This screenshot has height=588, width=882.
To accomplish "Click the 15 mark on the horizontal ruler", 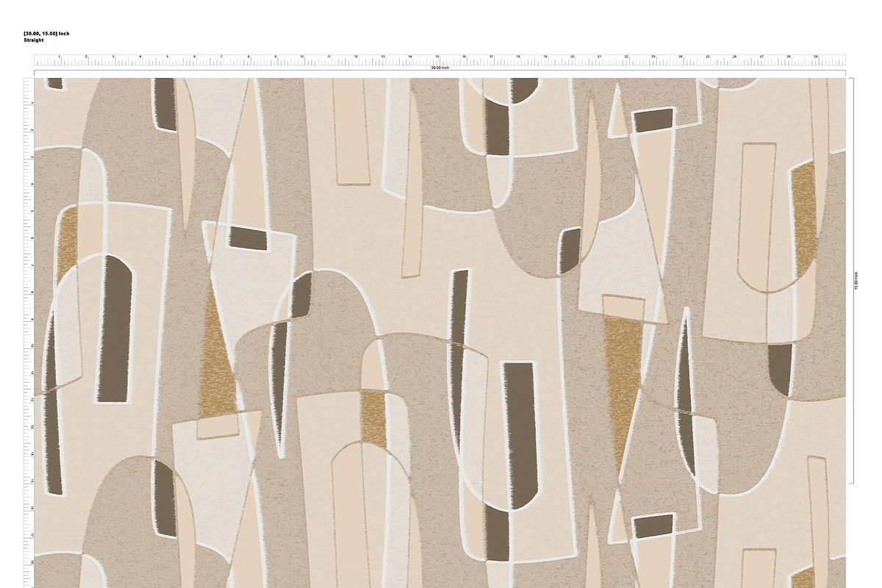I will tap(438, 57).
